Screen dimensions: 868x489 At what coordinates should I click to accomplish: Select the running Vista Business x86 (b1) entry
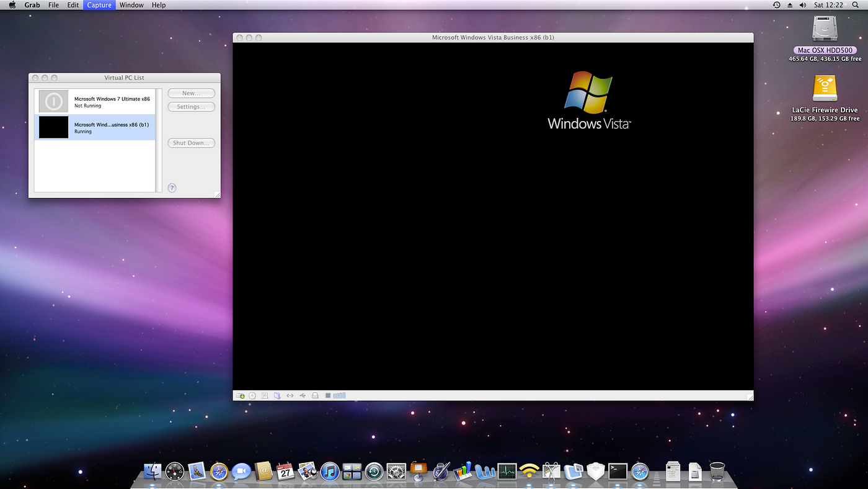tap(94, 127)
